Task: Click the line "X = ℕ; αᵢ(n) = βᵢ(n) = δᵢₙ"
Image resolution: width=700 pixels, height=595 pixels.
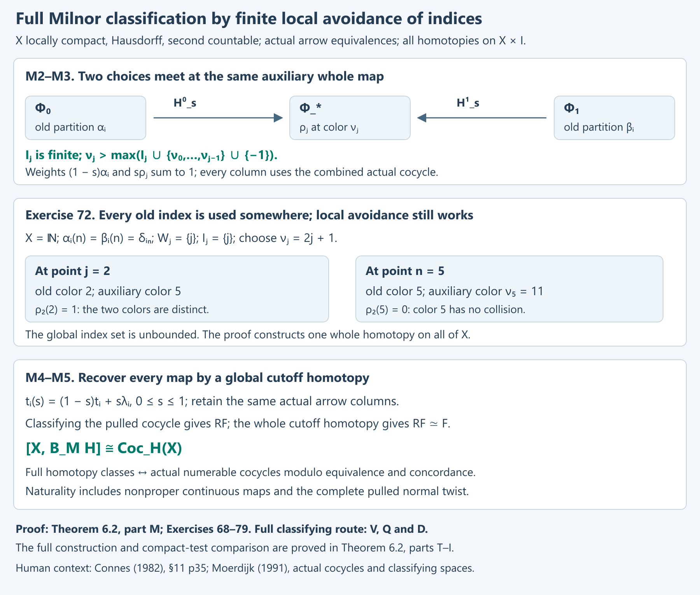Action: tap(181, 238)
